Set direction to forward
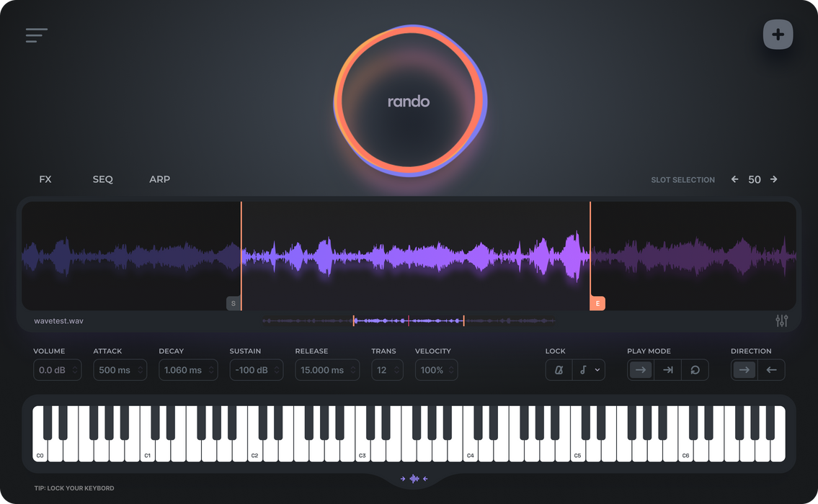The width and height of the screenshot is (818, 504). (x=744, y=370)
